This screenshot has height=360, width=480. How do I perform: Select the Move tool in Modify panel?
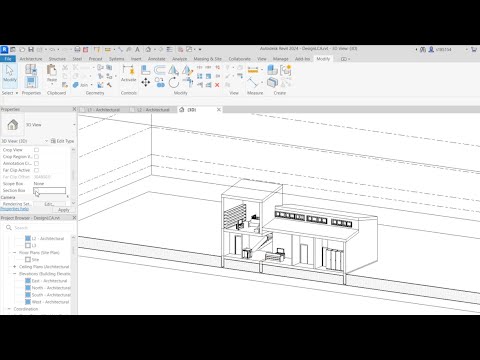point(146,82)
